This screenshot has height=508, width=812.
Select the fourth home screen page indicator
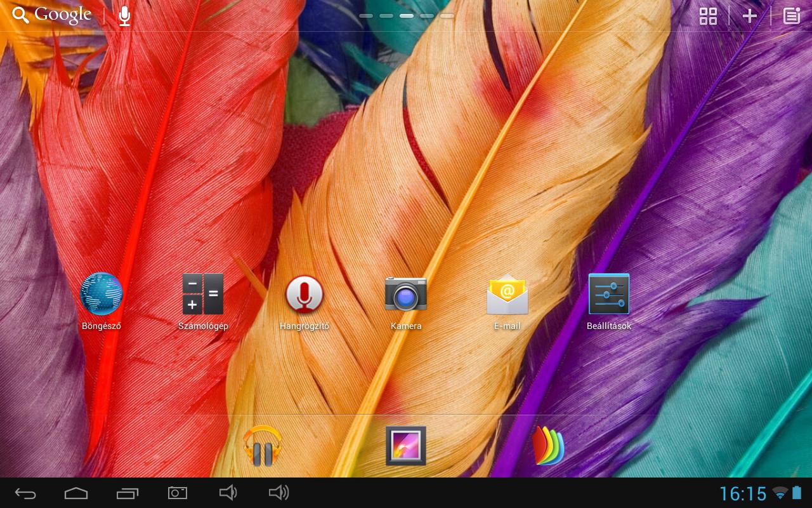pos(427,15)
